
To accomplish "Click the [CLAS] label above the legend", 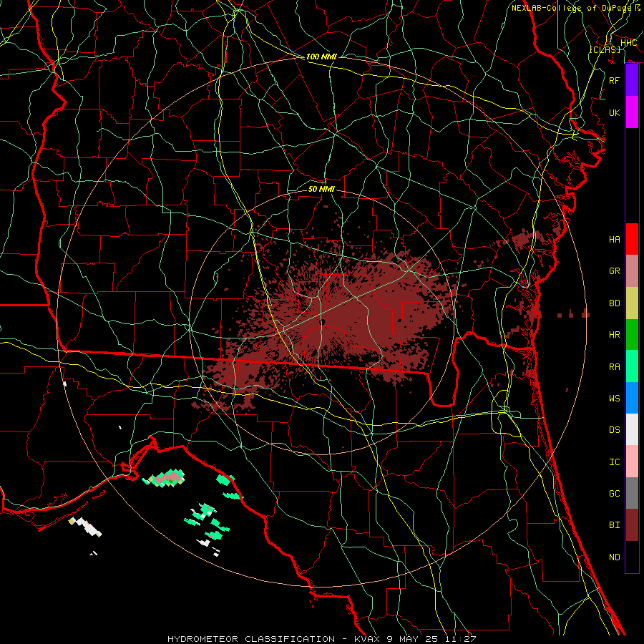I will [605, 49].
